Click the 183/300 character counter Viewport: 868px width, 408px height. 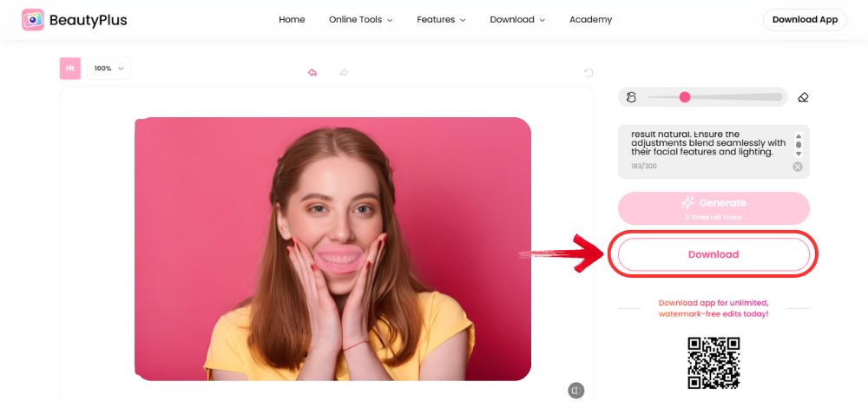(x=644, y=166)
